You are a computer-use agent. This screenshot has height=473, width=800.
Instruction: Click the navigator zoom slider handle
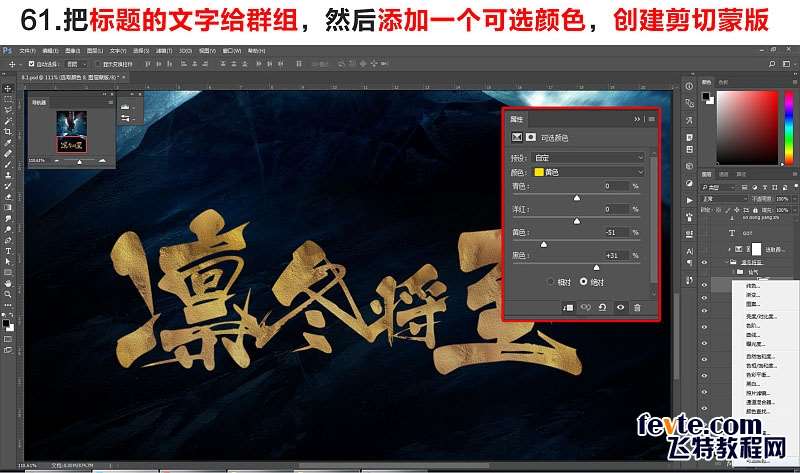tap(79, 161)
